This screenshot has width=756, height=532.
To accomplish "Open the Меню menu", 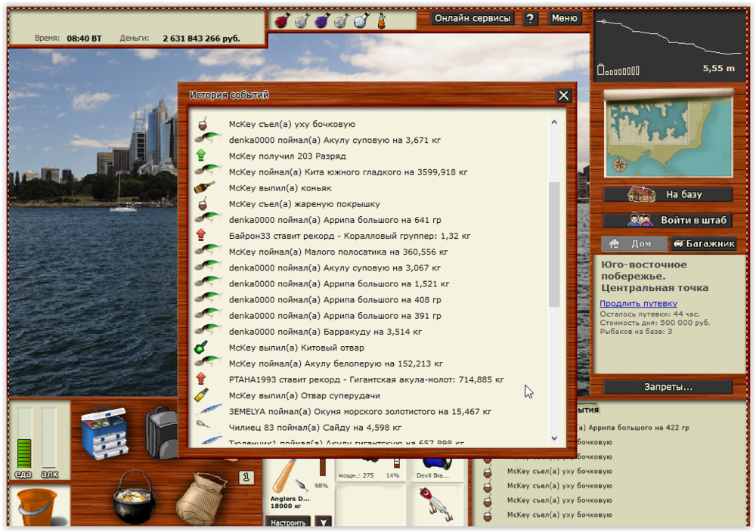I will click(x=564, y=18).
